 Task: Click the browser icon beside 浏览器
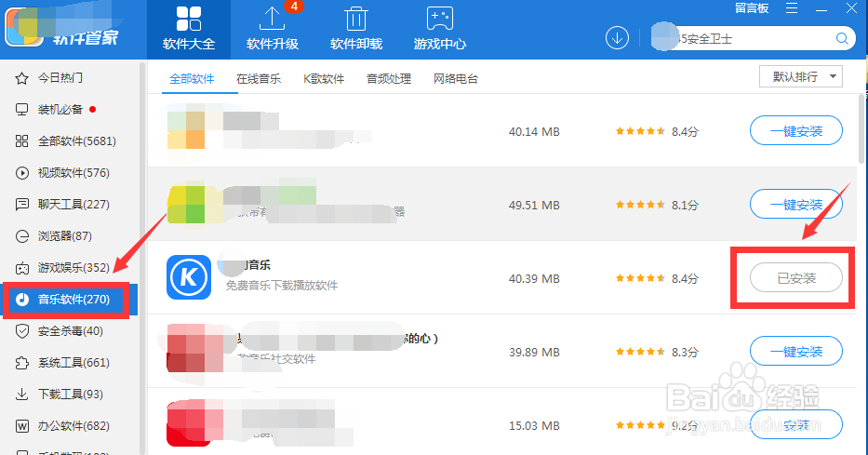(21, 236)
